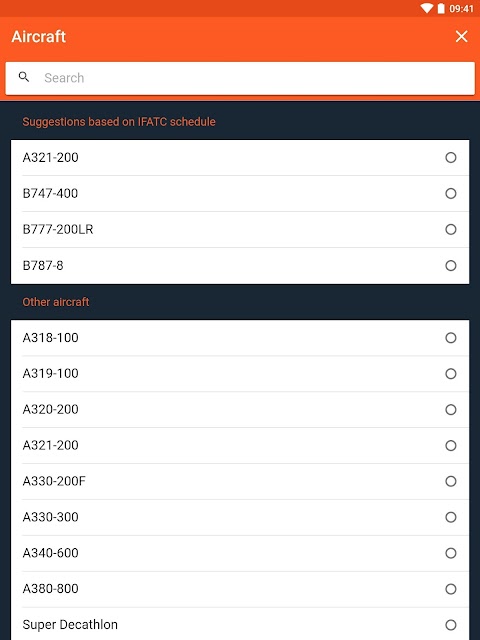Tap the B787-8 list row label
Screen dimensions: 480x640
[43, 266]
